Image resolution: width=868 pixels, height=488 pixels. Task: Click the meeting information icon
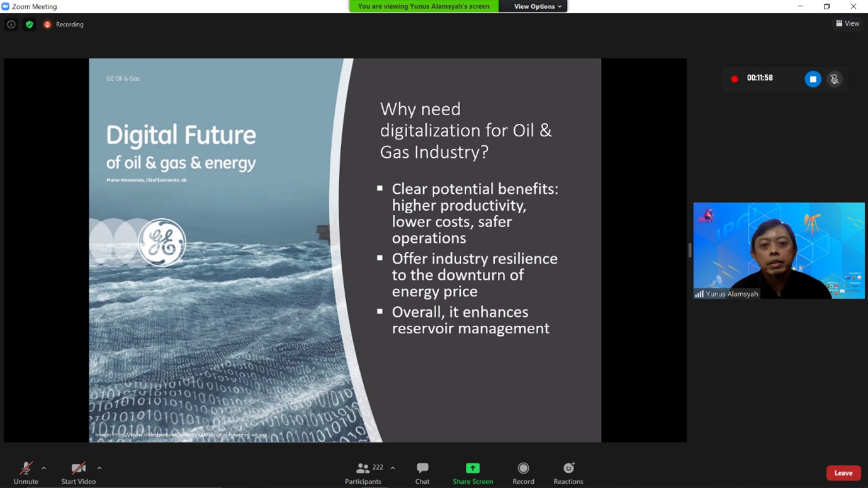(11, 25)
